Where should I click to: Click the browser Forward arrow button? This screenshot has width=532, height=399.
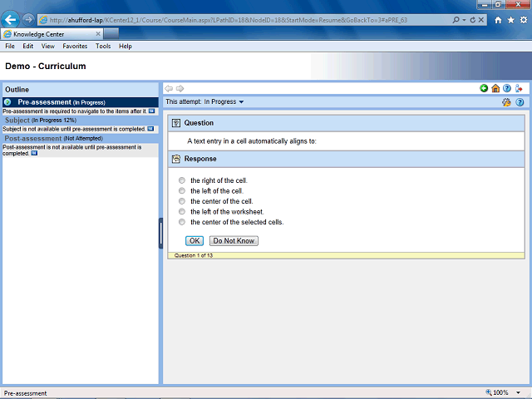tap(28, 20)
